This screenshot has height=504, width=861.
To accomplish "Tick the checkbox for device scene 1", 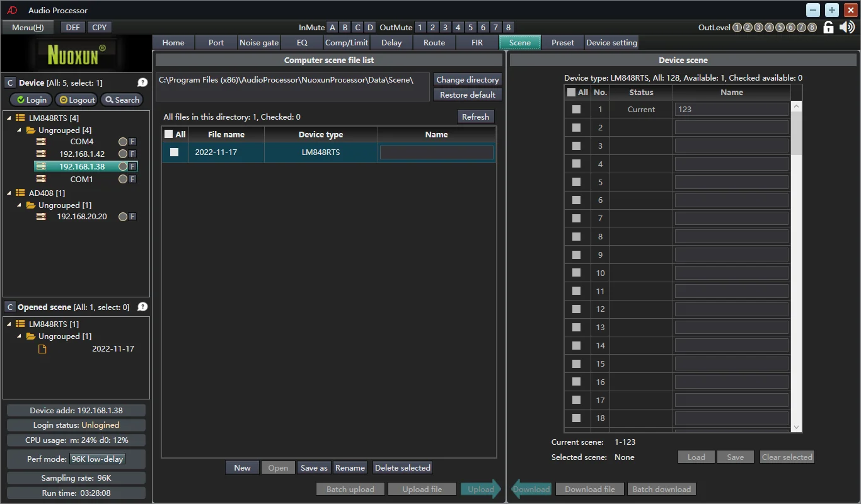I will [x=576, y=109].
